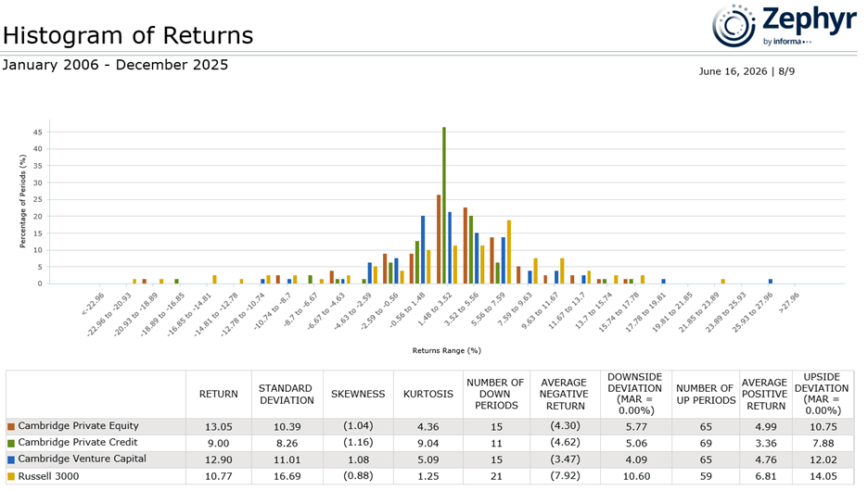Click the -0.56 to 1.48 axis label

point(407,310)
